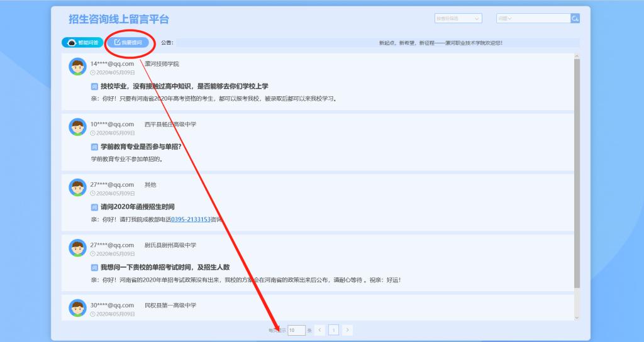
Task: Expand the 问题 search type dropdown
Action: (x=505, y=19)
